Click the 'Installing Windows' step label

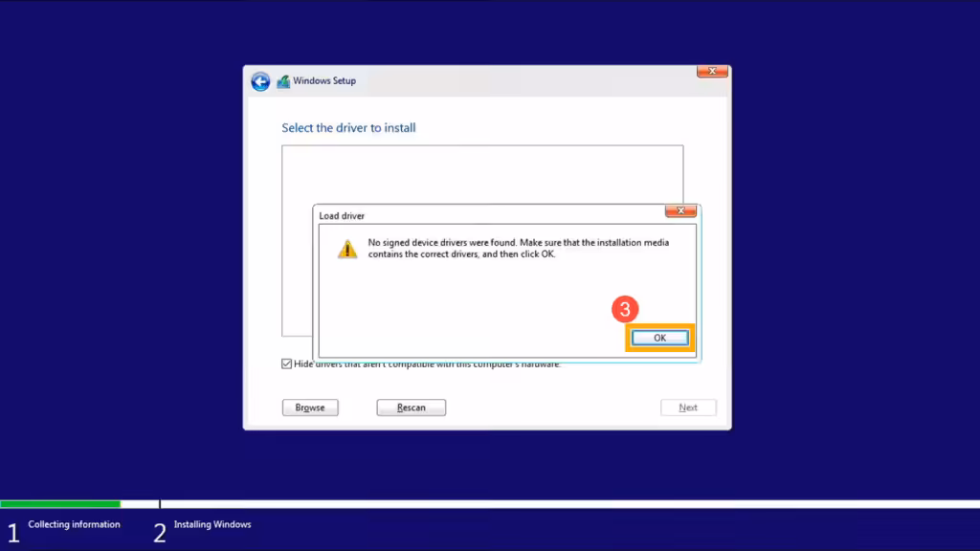212,524
